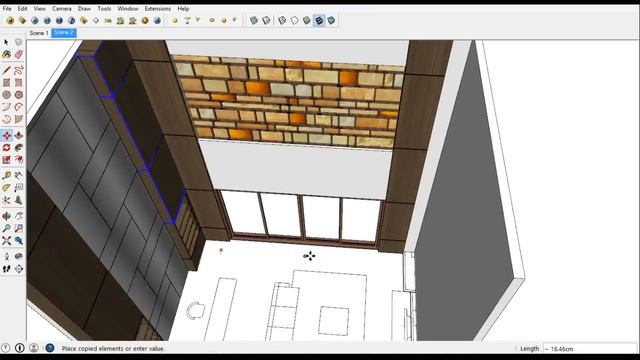Select the Rotate tool
This screenshot has width=640, height=360.
6,147
